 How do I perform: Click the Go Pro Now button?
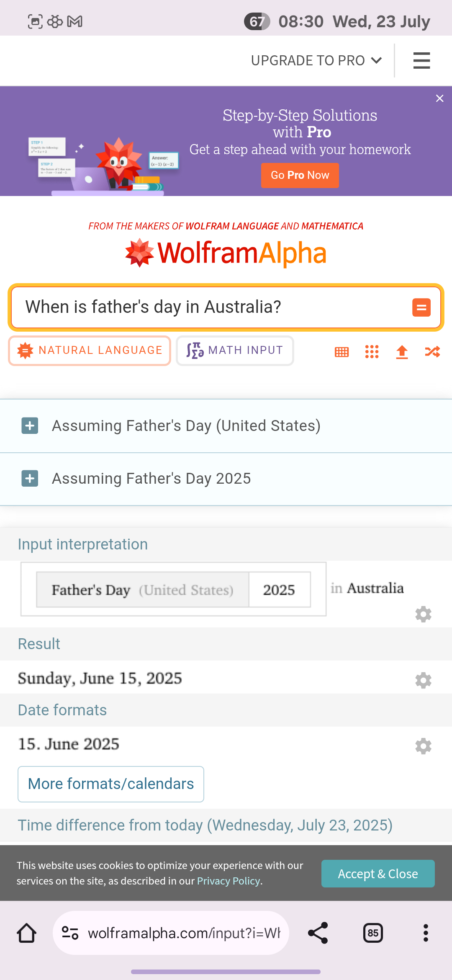click(x=300, y=175)
